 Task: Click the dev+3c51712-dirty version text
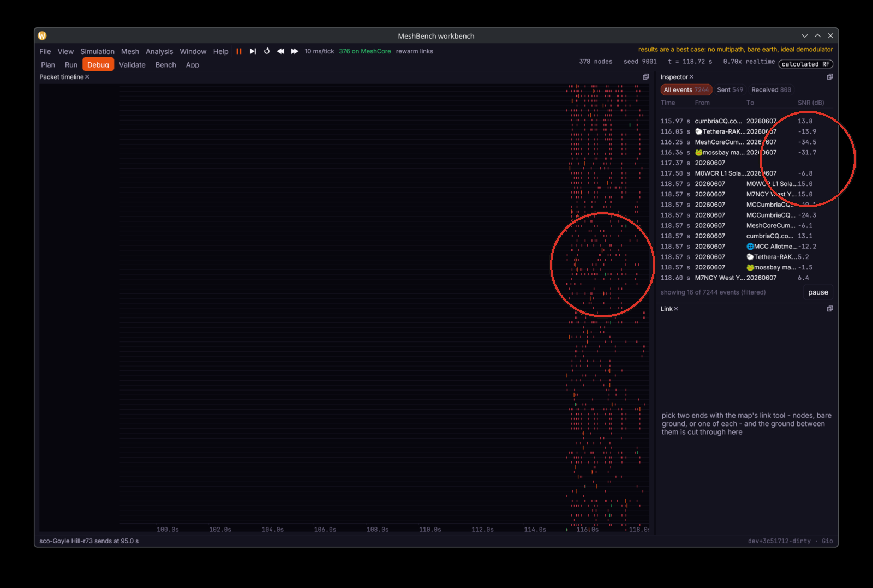point(779,541)
